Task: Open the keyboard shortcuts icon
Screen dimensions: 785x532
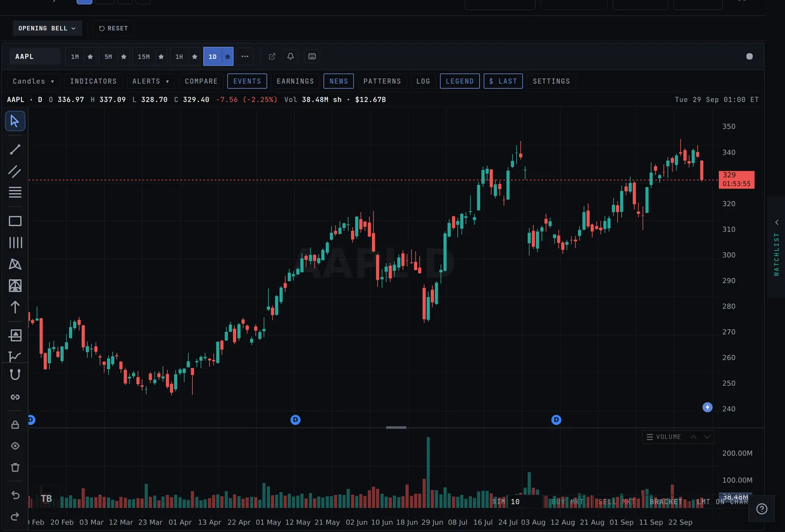Action: coord(312,56)
